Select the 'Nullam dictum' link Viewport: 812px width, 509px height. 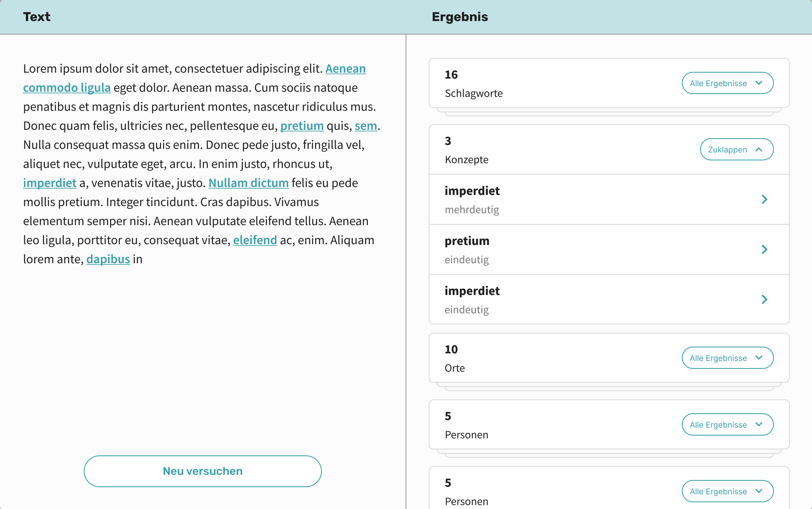248,183
